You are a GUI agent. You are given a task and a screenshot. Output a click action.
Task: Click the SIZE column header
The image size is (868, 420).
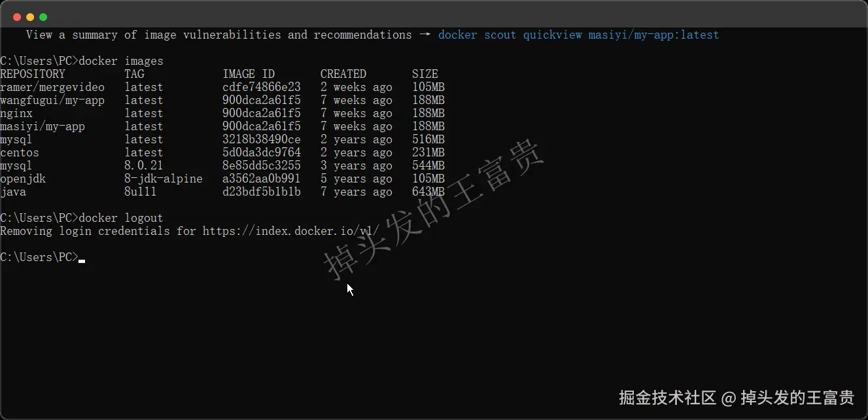point(425,74)
